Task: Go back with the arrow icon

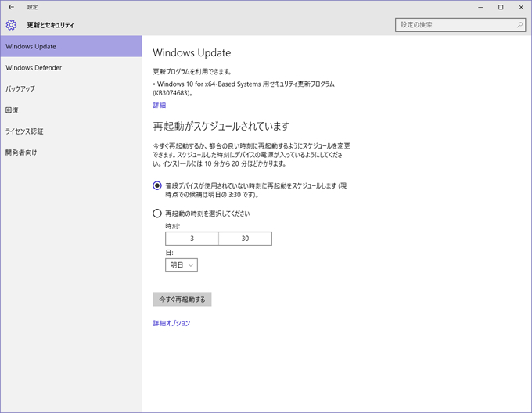Action: 11,7
